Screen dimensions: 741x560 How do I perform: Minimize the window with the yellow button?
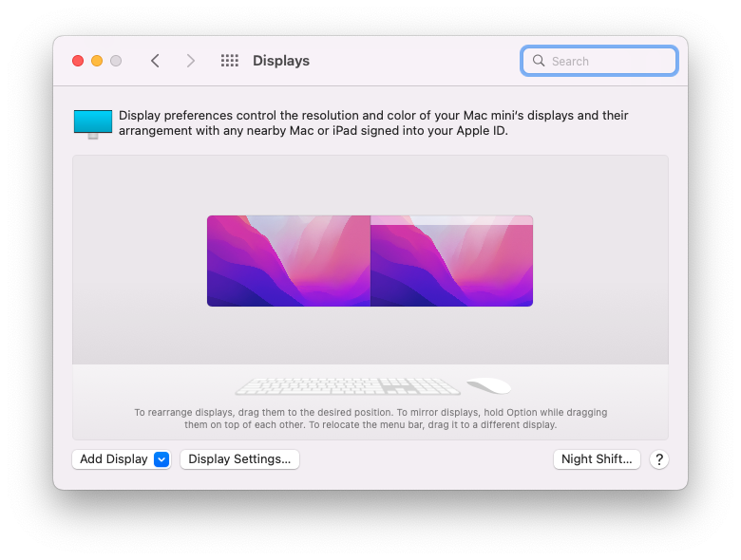(97, 61)
